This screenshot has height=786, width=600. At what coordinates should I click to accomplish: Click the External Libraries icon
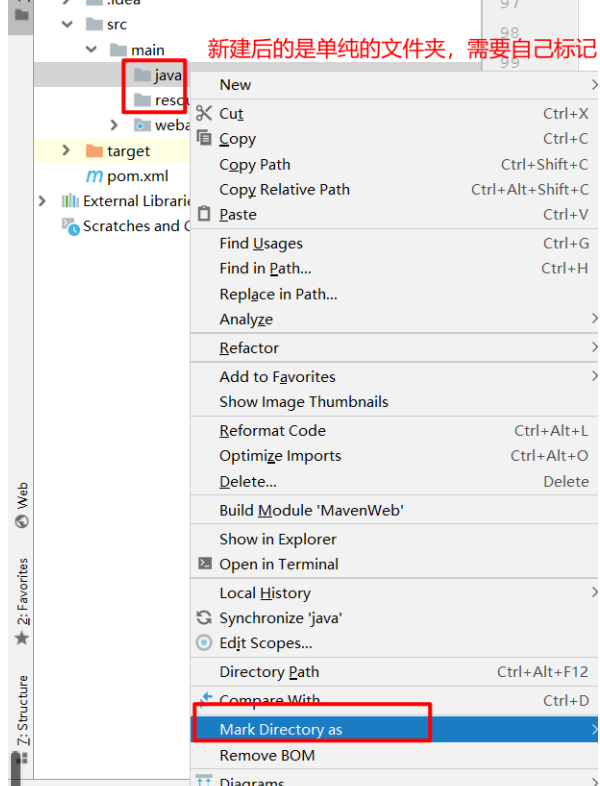70,201
